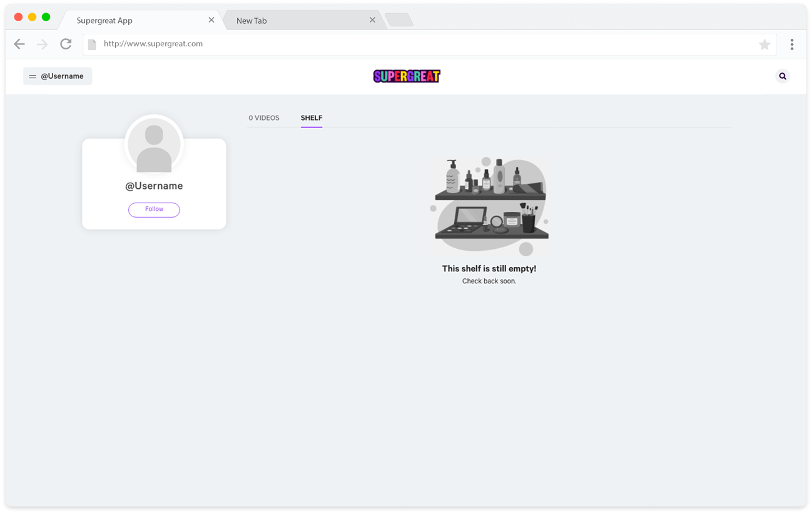This screenshot has width=812, height=514.
Task: Close the Supergreat App tab
Action: [211, 20]
